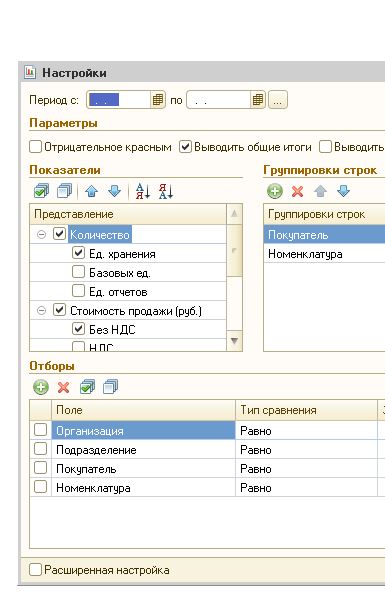Sort indicators descending Я-А
Image resolution: width=385 pixels, height=616 pixels.
point(166,191)
